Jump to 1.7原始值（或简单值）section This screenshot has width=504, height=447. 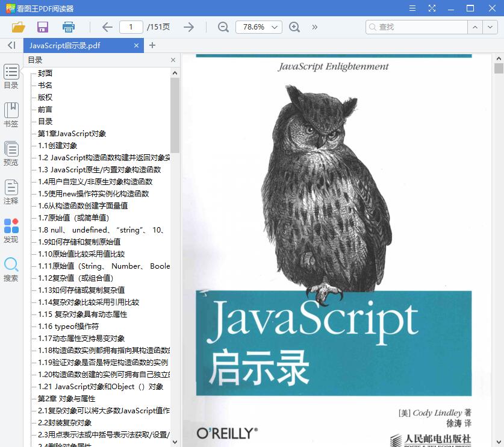[x=73, y=218]
